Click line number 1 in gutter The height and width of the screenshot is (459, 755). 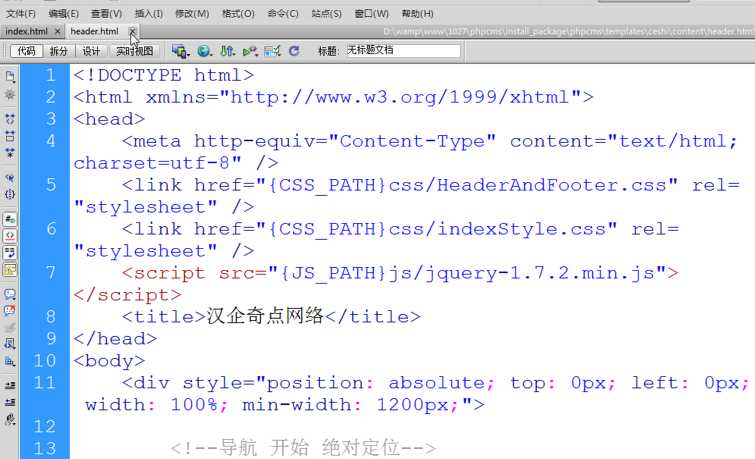click(x=50, y=75)
